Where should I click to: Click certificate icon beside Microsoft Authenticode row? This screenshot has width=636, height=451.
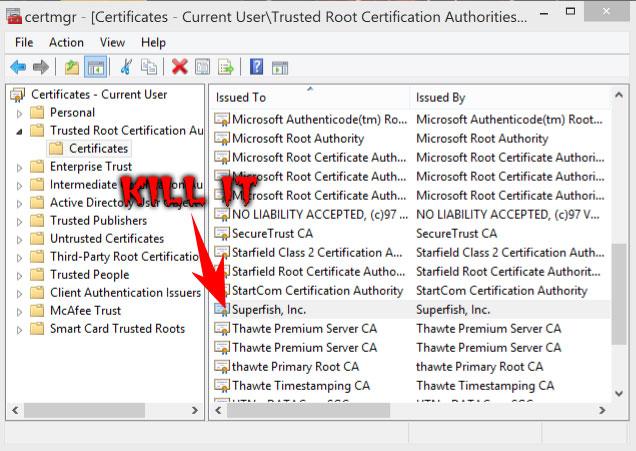click(x=222, y=120)
